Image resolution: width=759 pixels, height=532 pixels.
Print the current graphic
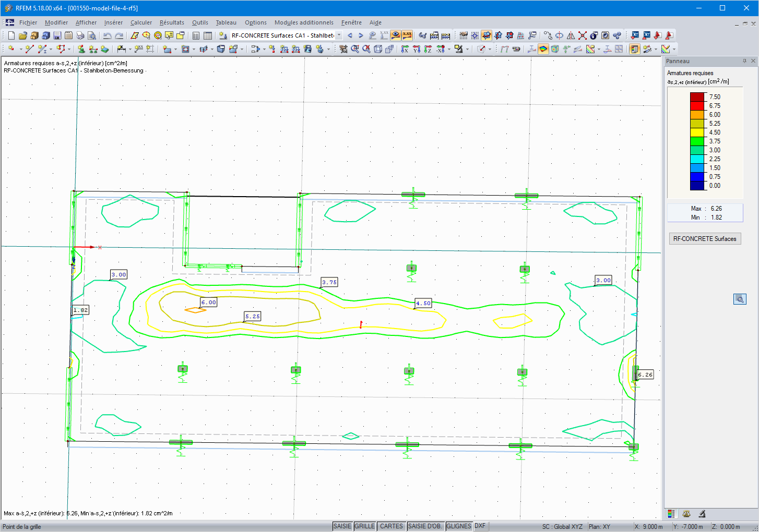point(80,35)
